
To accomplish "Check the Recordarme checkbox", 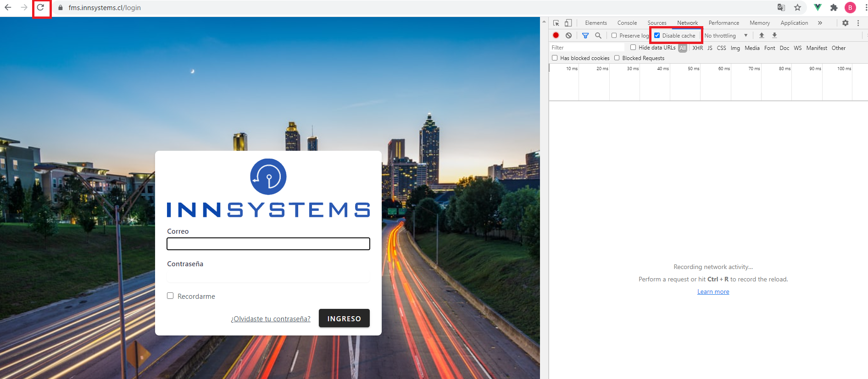I will (x=170, y=296).
